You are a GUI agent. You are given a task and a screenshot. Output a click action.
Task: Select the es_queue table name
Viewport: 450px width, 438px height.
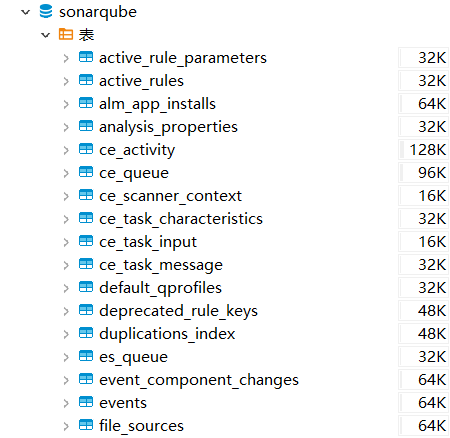tap(133, 357)
